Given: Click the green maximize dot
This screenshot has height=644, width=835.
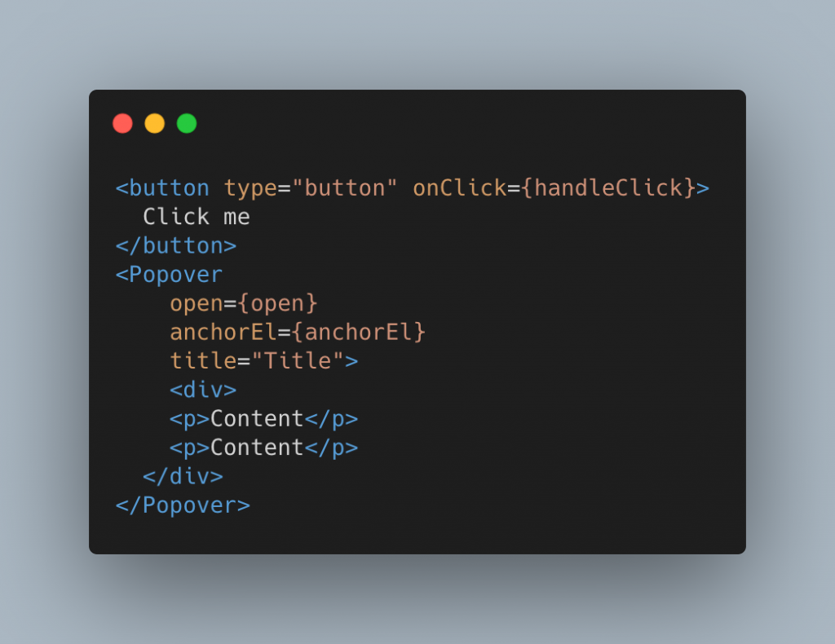Looking at the screenshot, I should click(187, 123).
